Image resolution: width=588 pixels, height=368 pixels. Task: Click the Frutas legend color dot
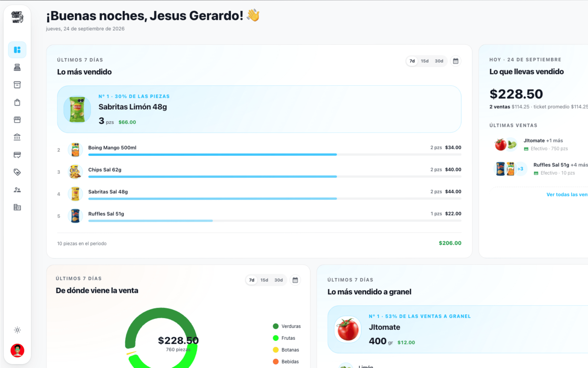click(276, 338)
